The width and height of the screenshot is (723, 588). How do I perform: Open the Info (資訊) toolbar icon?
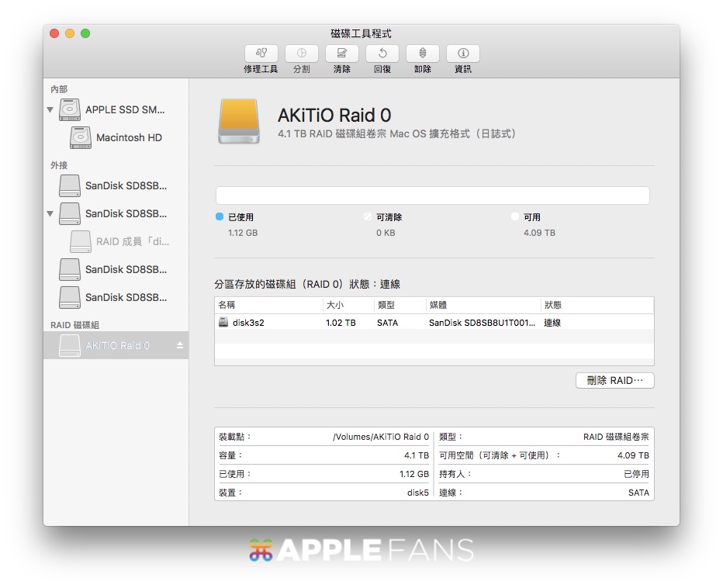463,54
